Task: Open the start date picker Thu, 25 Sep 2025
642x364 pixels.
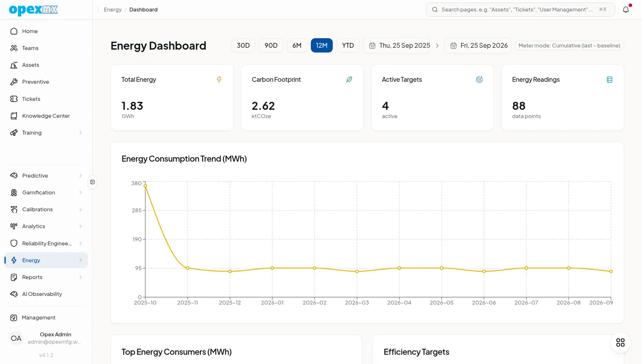Action: click(397, 45)
